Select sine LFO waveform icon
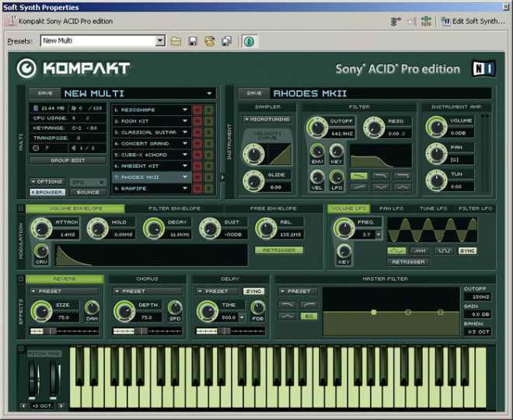The width and height of the screenshot is (513, 420). pos(397,251)
